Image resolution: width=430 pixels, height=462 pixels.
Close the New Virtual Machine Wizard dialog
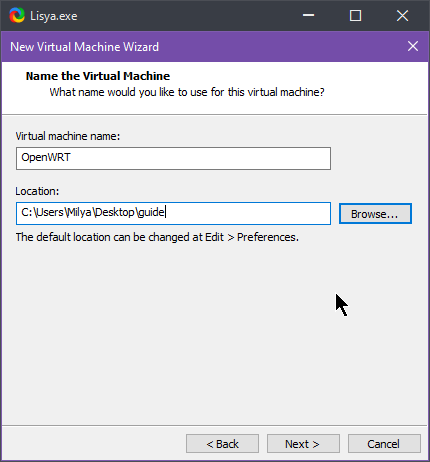tap(413, 46)
